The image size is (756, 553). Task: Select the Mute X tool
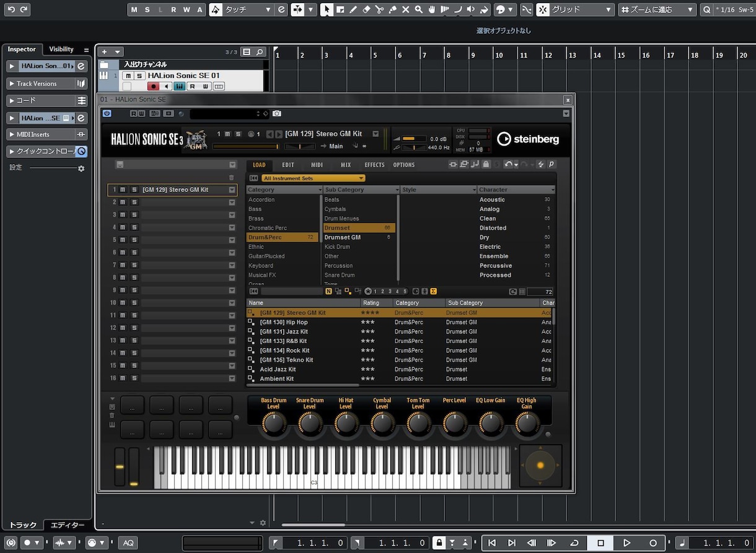pos(405,9)
